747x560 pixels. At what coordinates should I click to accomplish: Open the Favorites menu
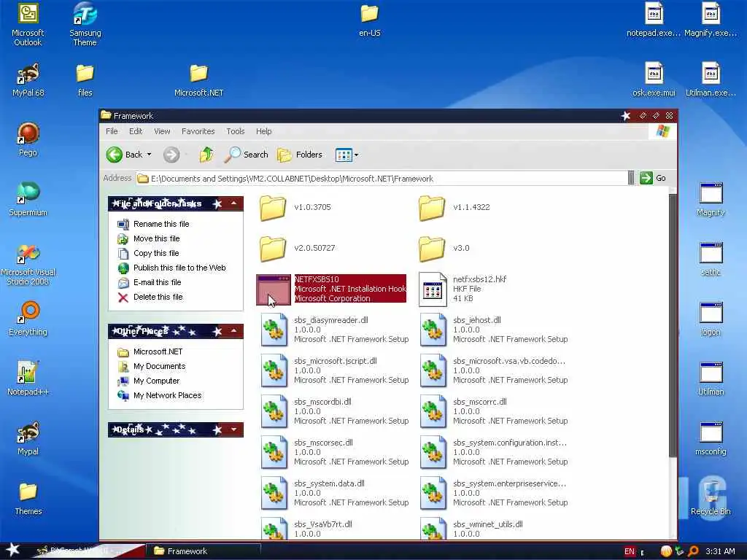tap(198, 131)
